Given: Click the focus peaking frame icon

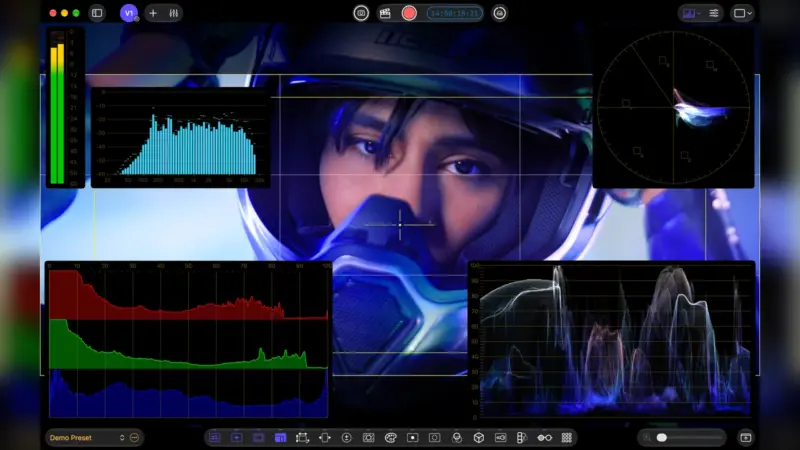Looking at the screenshot, I should tap(368, 438).
